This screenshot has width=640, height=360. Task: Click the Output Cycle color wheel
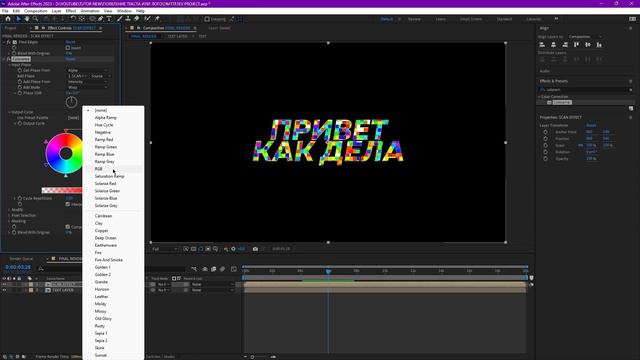pos(65,153)
